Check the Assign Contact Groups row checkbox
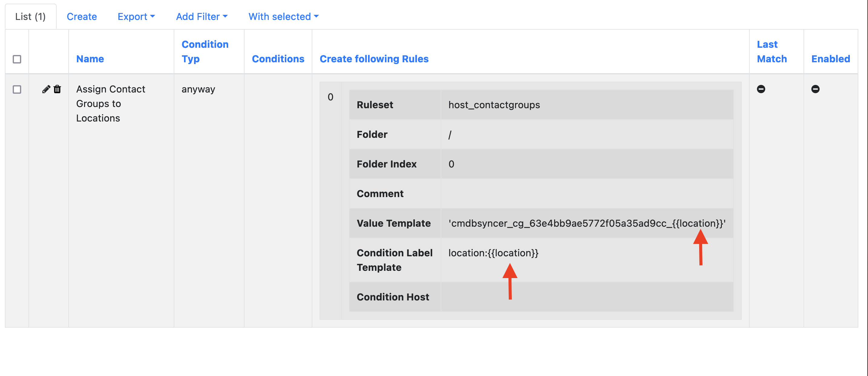 [x=17, y=89]
